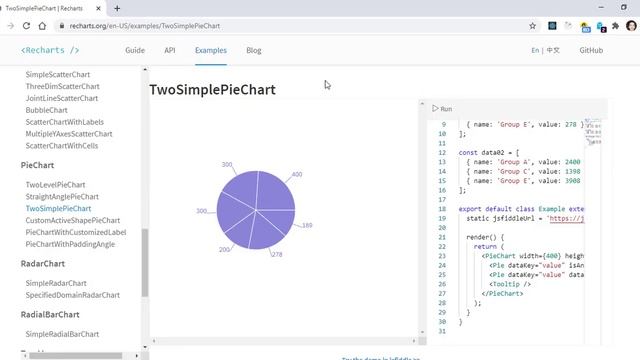Open PieChartWithCustomizedLabel example

76,232
